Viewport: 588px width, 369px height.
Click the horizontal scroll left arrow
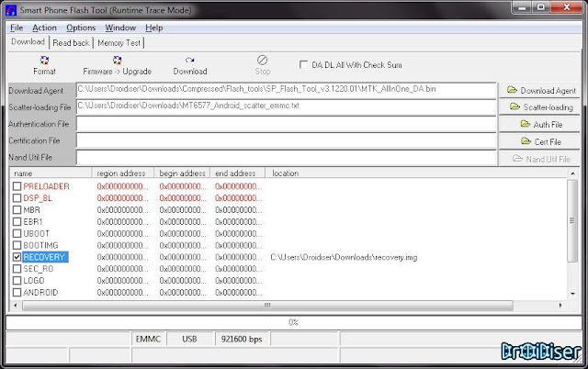tap(15, 306)
